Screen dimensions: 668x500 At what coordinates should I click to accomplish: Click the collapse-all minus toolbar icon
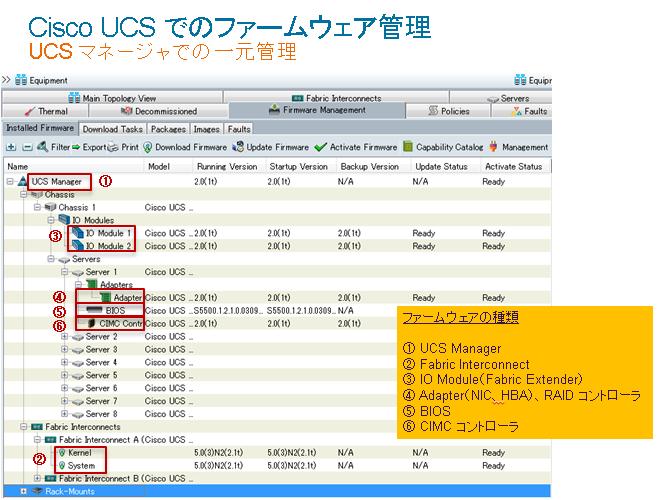[x=25, y=147]
